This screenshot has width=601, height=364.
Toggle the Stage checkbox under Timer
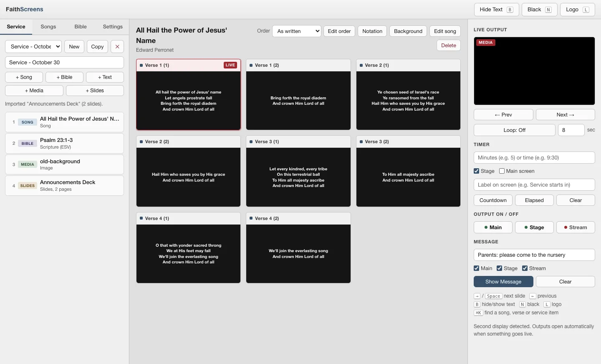(x=477, y=171)
